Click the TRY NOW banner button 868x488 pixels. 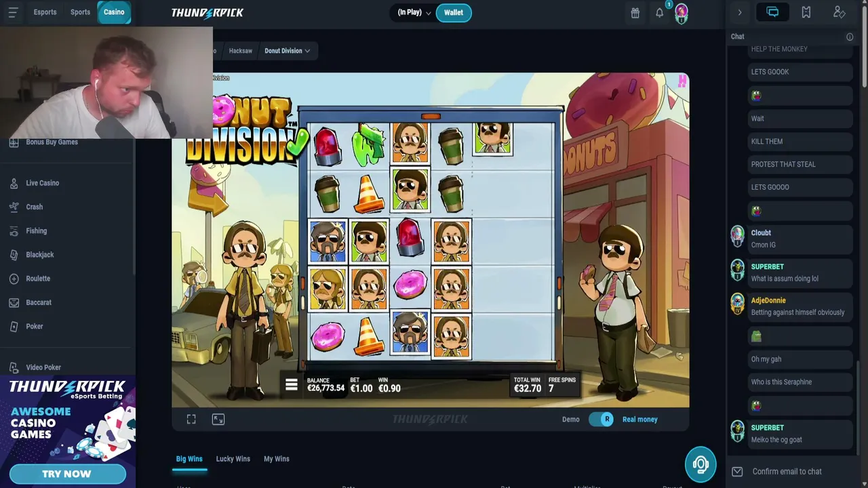(67, 474)
